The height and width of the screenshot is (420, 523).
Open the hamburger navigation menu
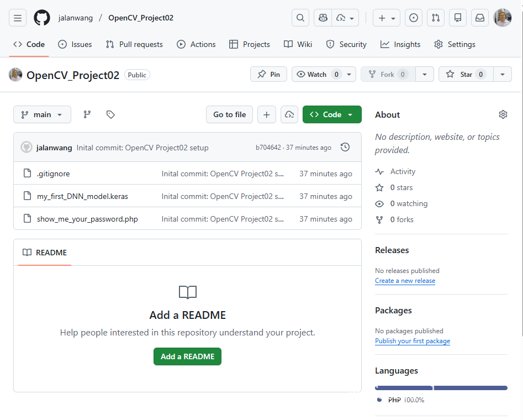pyautogui.click(x=18, y=18)
